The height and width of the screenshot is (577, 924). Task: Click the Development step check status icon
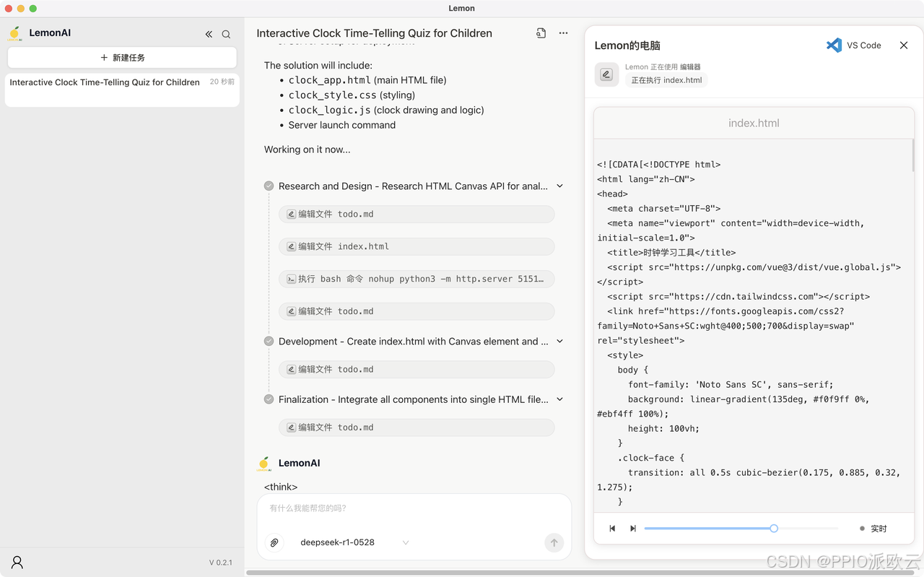point(269,342)
